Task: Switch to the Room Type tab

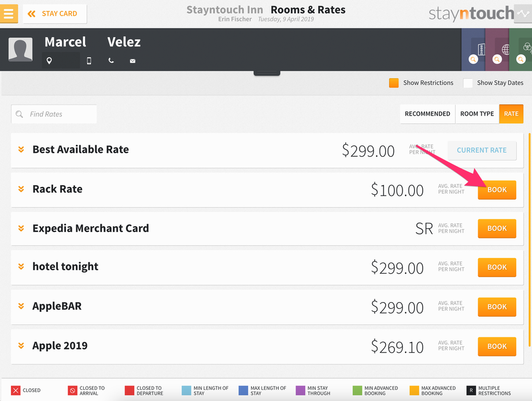Action: click(x=477, y=114)
